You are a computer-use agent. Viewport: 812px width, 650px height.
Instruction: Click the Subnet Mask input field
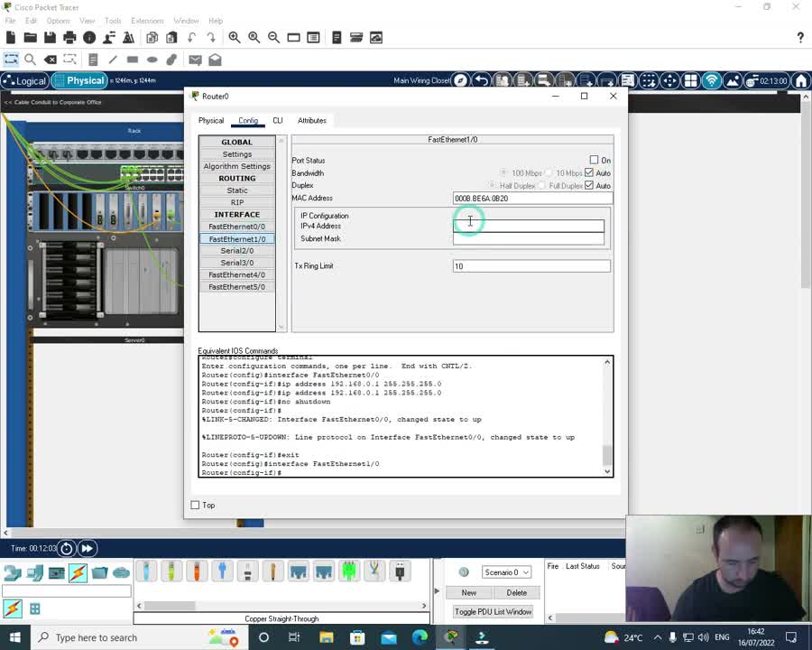528,238
